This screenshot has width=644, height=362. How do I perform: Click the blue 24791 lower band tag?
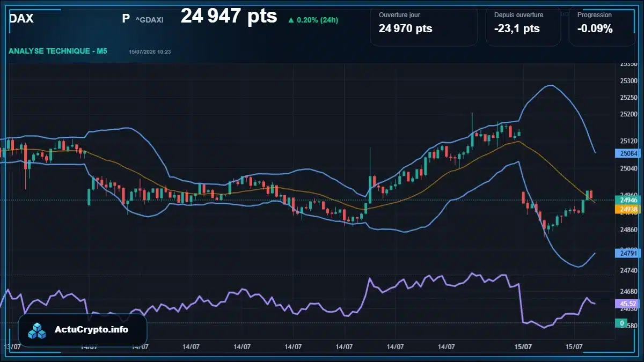(x=628, y=253)
